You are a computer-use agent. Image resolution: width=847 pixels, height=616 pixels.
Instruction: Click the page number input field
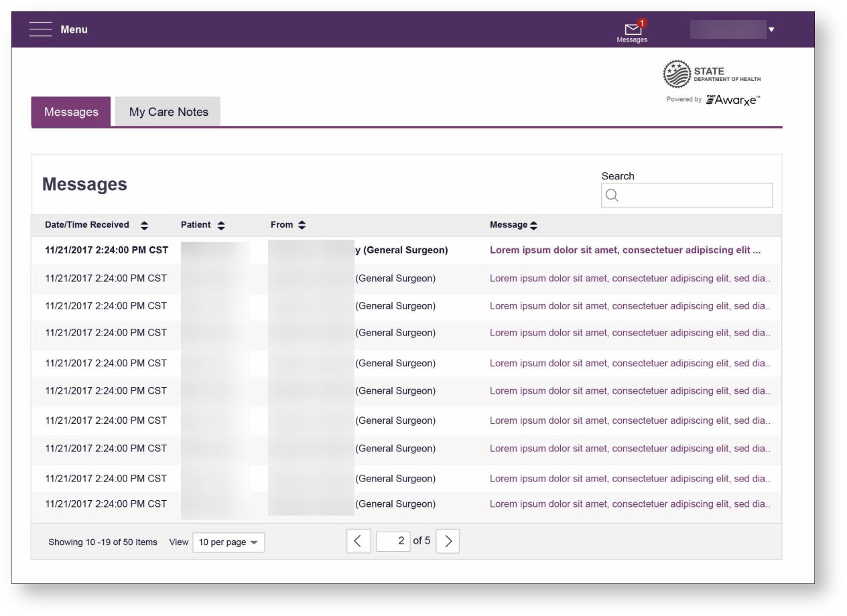coord(393,541)
